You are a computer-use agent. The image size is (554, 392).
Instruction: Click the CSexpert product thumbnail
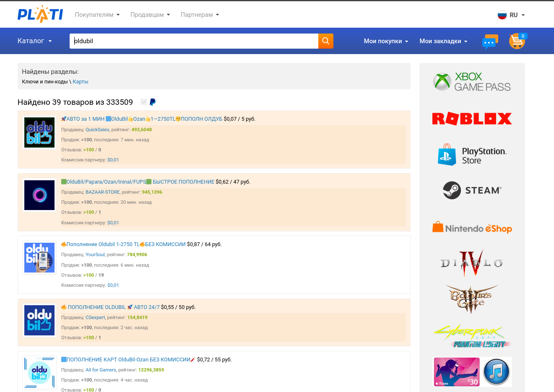(x=39, y=320)
